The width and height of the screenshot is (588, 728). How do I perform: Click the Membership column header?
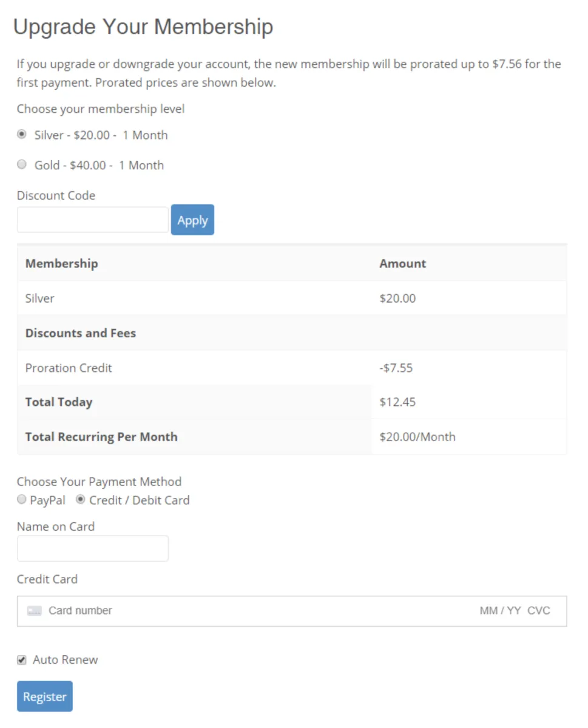coord(61,264)
